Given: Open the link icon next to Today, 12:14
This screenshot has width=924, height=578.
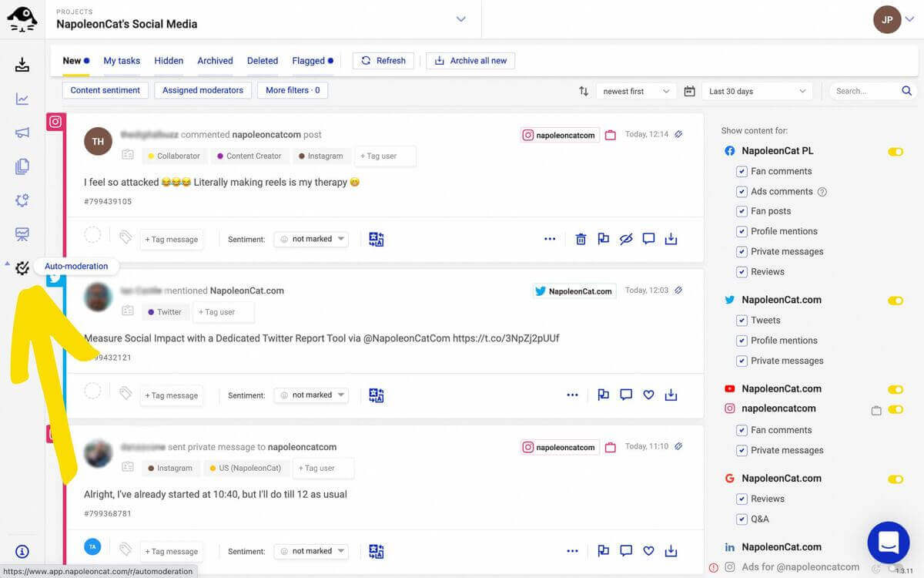Looking at the screenshot, I should [x=678, y=134].
